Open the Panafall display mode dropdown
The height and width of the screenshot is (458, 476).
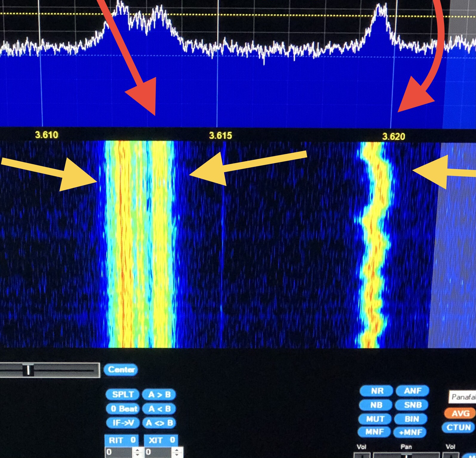click(x=463, y=397)
